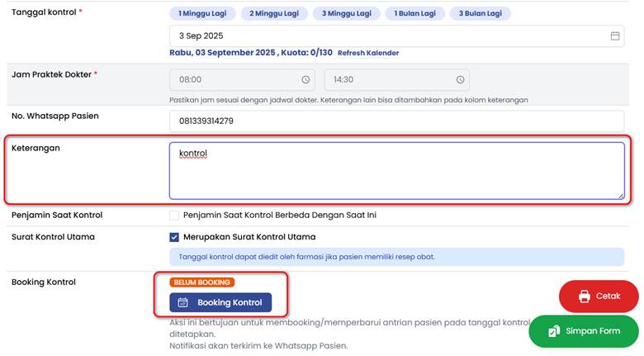The width and height of the screenshot is (644, 356).
Task: Open calendar icon in Tanggal kontrol field
Action: click(614, 36)
